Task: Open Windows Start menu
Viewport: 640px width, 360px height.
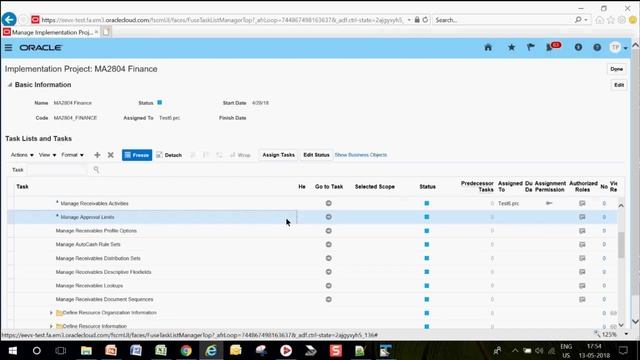Action: point(13,351)
